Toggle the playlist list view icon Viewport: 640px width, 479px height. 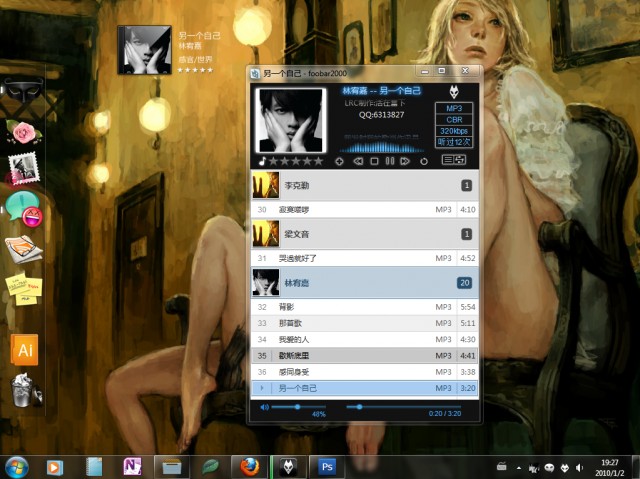(448, 160)
